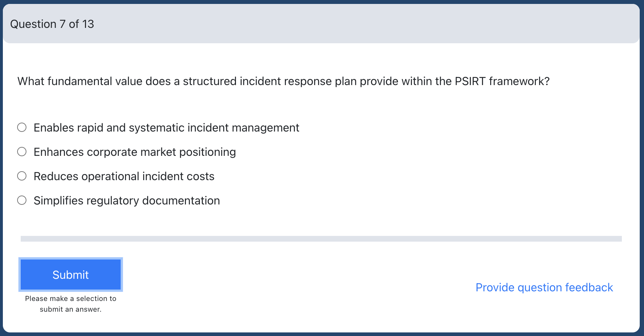The image size is (644, 336).
Task: Mark the 'Simplifies regulatory documentation' radio button
Action: [x=22, y=200]
